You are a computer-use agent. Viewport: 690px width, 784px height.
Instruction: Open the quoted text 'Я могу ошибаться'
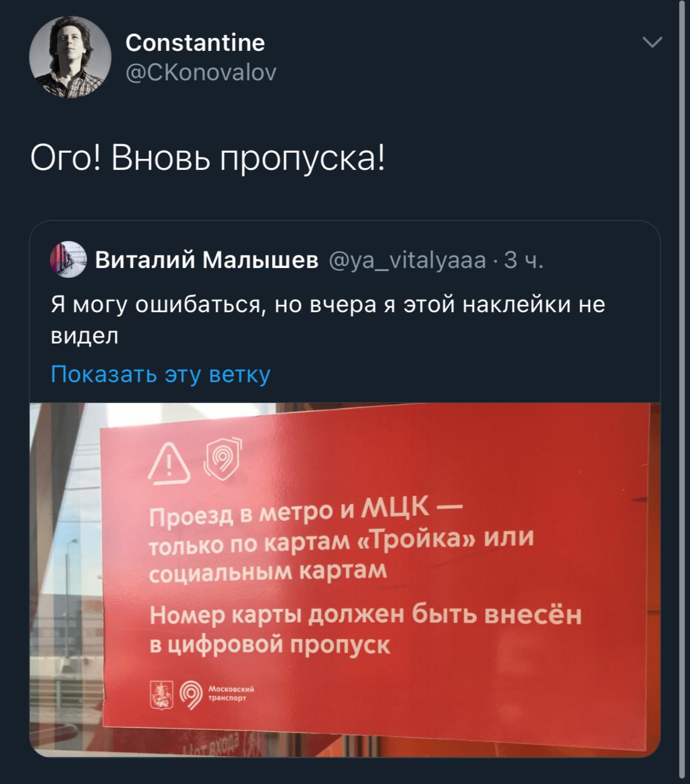pos(157,306)
